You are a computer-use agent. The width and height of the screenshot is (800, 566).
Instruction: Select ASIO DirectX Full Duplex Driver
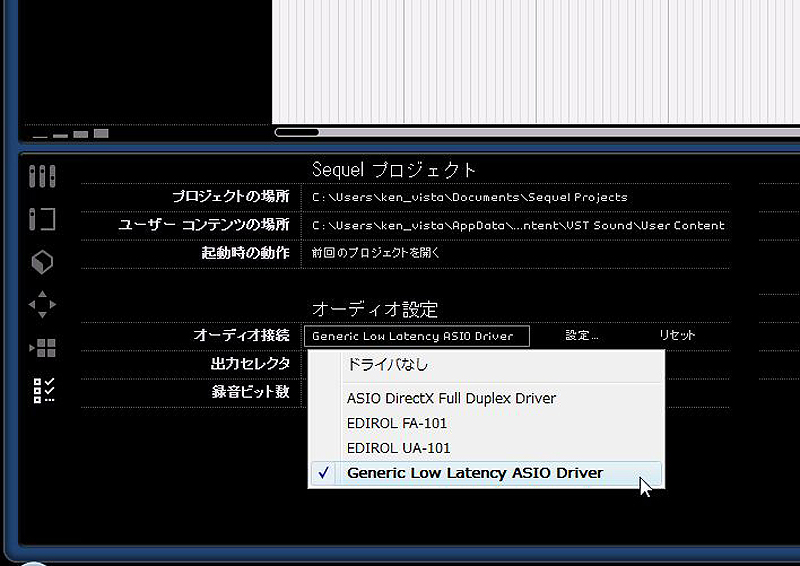(x=486, y=398)
